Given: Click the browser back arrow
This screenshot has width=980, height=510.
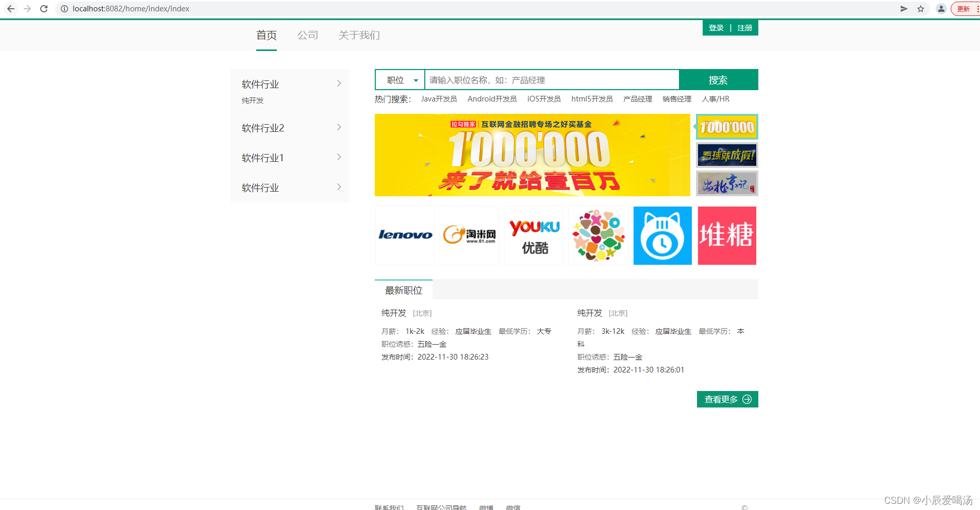Looking at the screenshot, I should pyautogui.click(x=11, y=9).
